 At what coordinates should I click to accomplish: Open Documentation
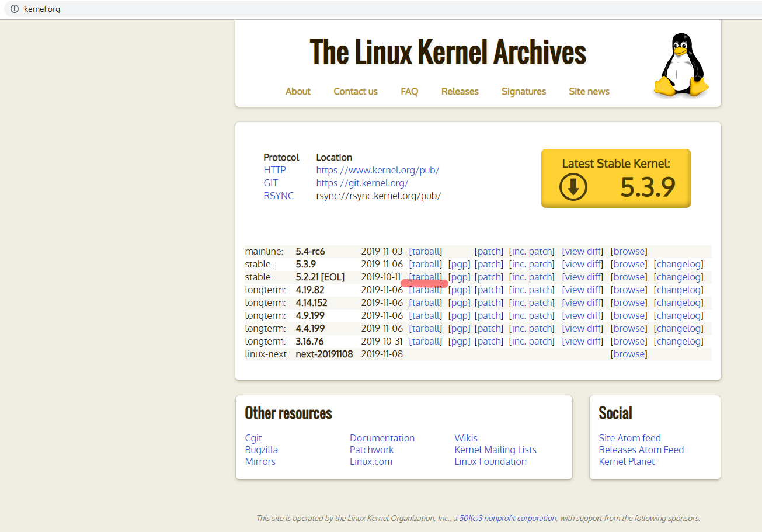click(382, 438)
